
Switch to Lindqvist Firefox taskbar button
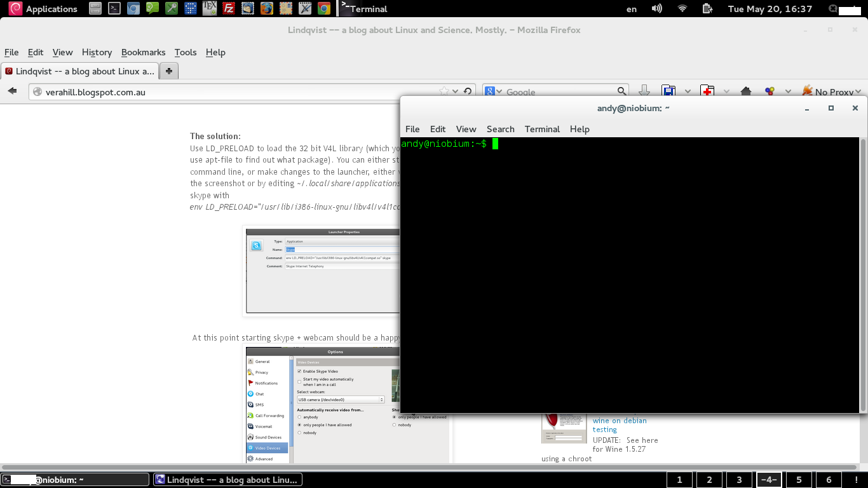227,480
